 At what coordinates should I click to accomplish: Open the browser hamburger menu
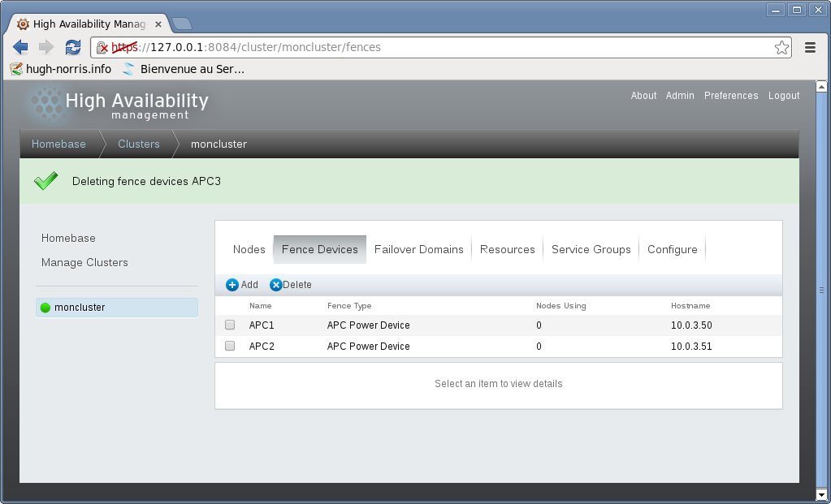[810, 47]
